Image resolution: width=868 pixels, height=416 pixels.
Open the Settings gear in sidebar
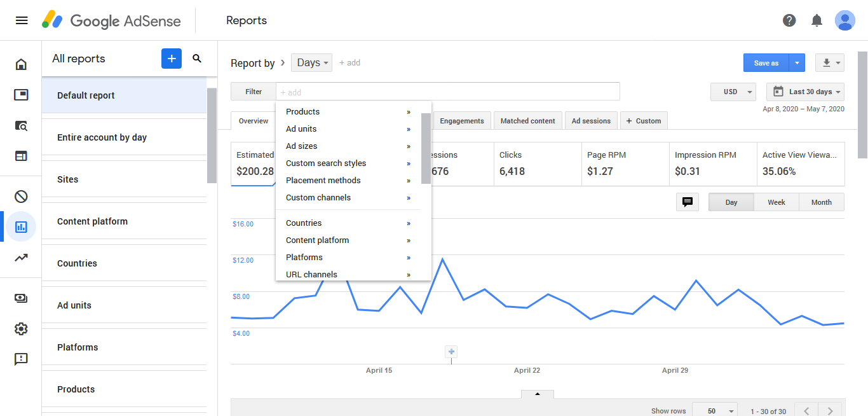(21, 329)
